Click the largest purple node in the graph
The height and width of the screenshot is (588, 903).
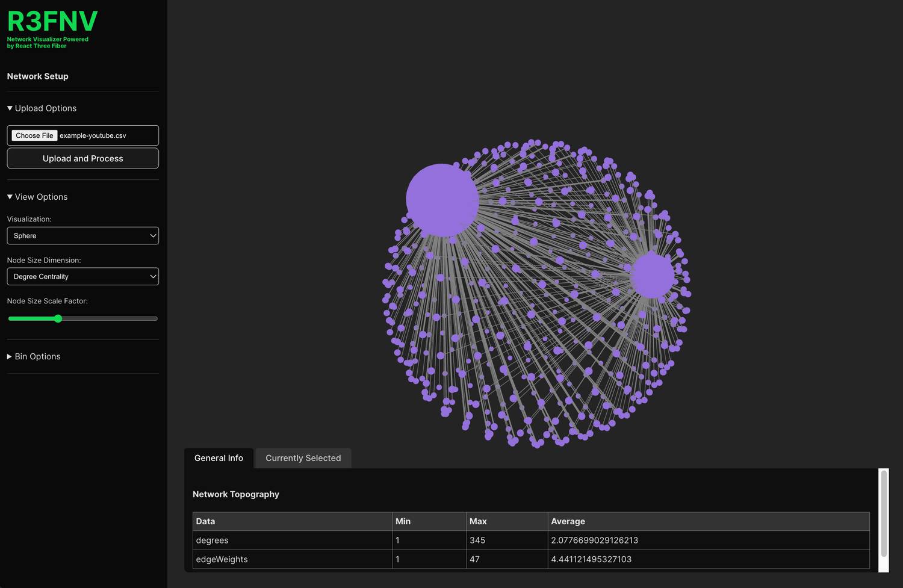pyautogui.click(x=442, y=200)
